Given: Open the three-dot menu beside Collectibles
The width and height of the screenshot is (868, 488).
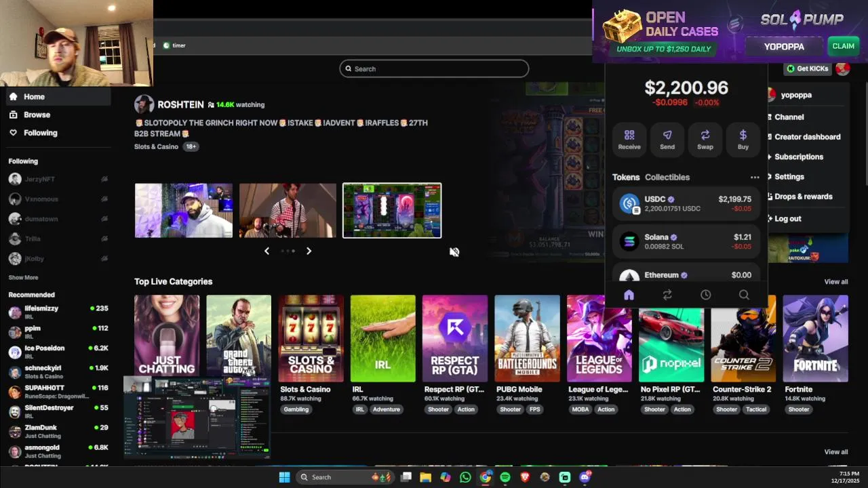Looking at the screenshot, I should click(755, 178).
